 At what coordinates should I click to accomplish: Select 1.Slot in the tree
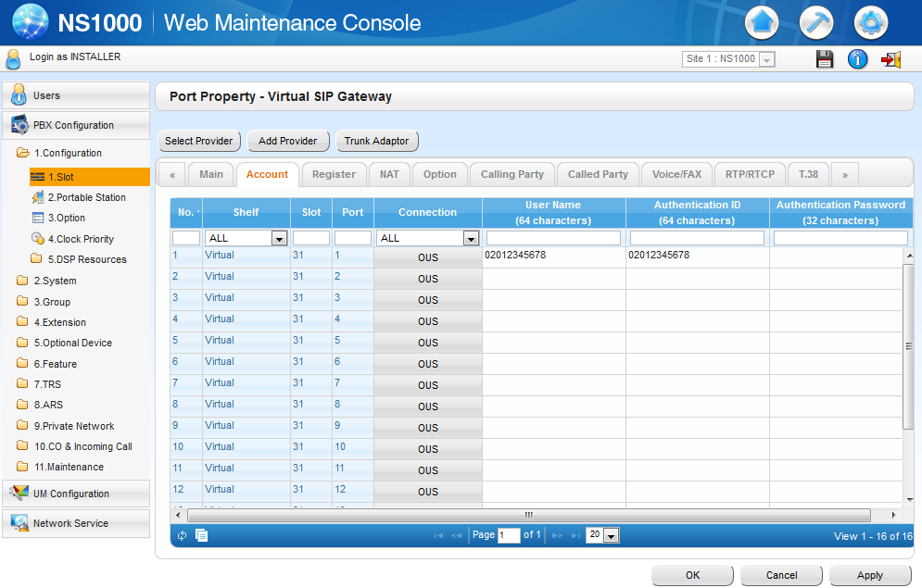point(89,177)
